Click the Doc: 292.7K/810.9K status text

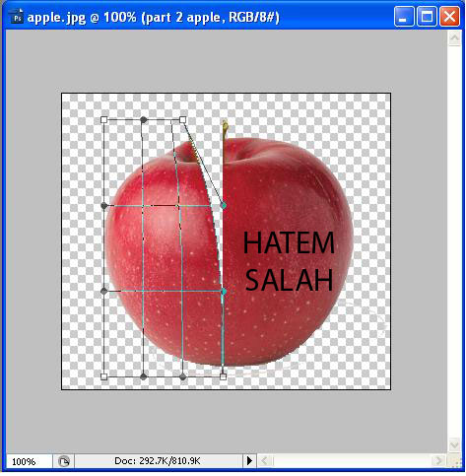coord(157,461)
